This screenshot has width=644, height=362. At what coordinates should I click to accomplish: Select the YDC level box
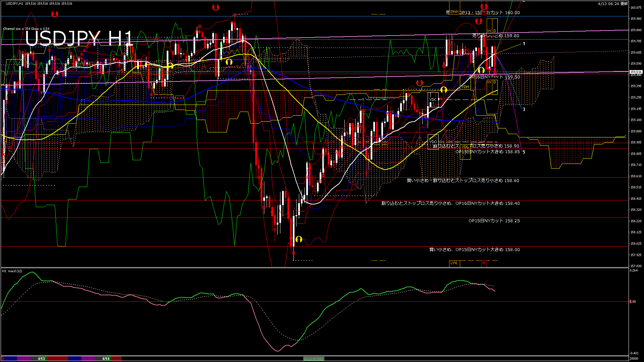pyautogui.click(x=433, y=100)
